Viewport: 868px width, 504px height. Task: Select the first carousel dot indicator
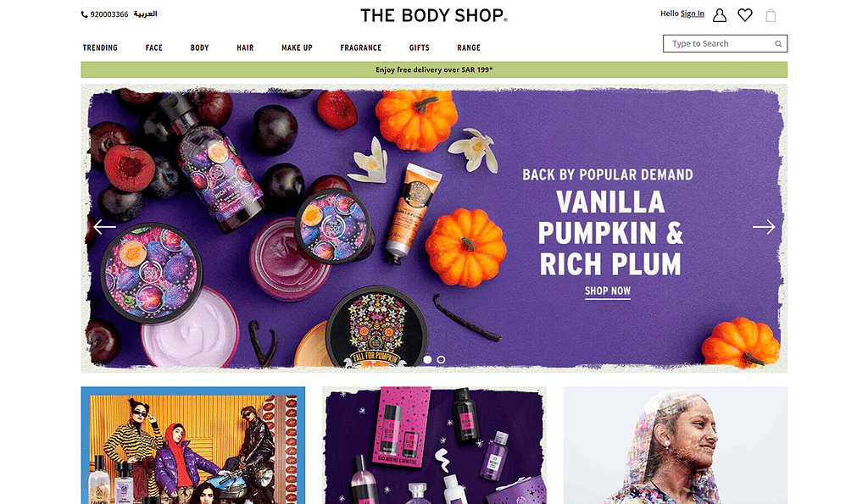[x=427, y=360]
